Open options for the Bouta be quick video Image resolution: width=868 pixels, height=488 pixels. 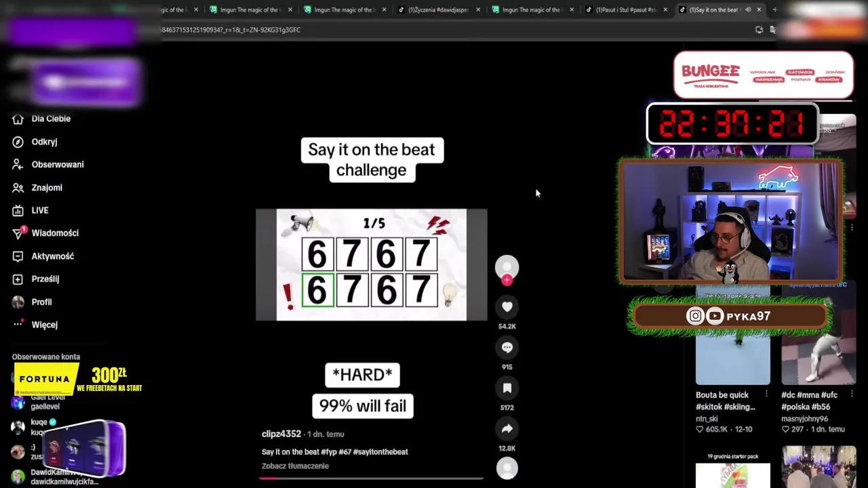[x=766, y=394]
